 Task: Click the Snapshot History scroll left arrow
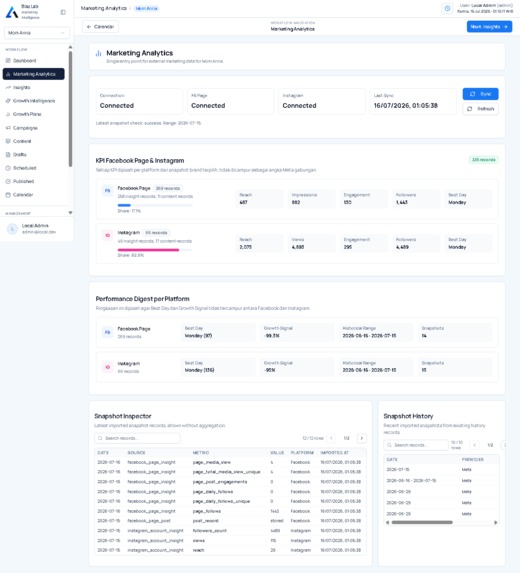point(387,523)
